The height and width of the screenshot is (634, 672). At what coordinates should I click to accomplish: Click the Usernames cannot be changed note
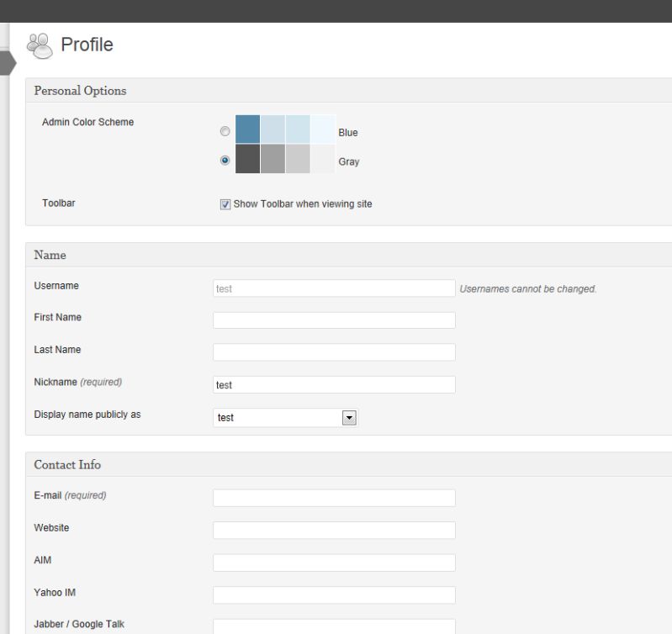pos(528,289)
